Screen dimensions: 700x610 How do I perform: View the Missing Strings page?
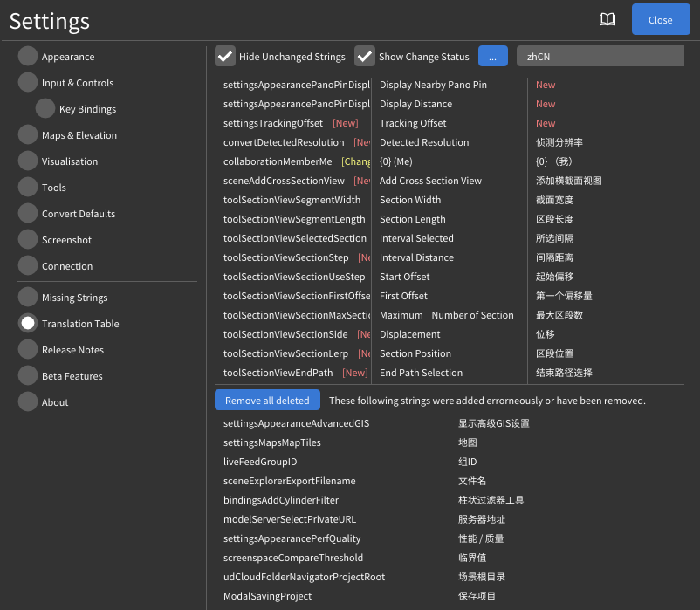coord(74,298)
